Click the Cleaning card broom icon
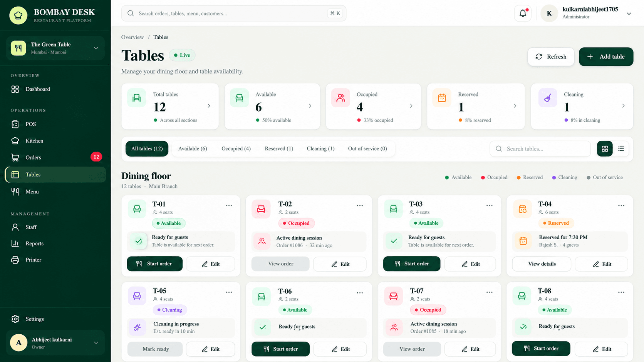644x362 pixels. pyautogui.click(x=547, y=98)
